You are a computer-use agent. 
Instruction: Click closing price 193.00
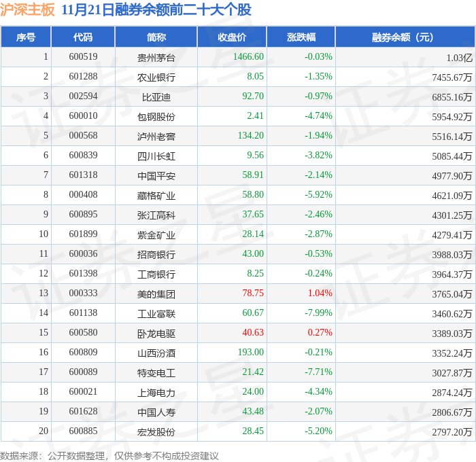251,353
